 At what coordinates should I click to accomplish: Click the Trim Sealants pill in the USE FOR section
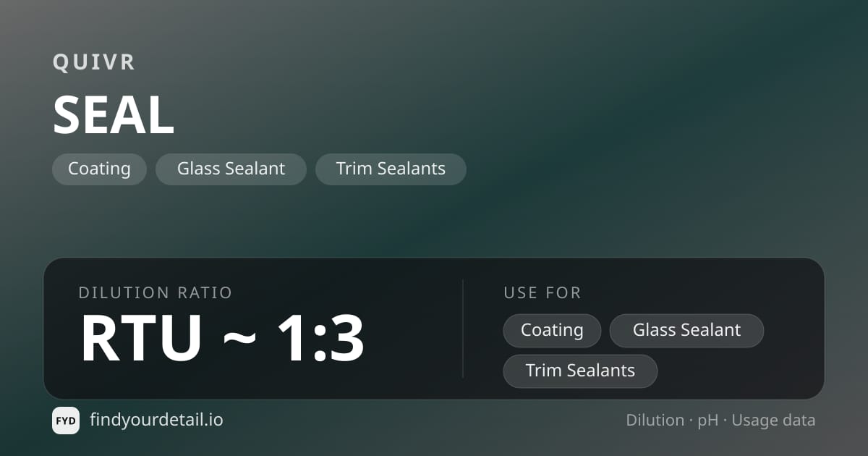tap(580, 371)
